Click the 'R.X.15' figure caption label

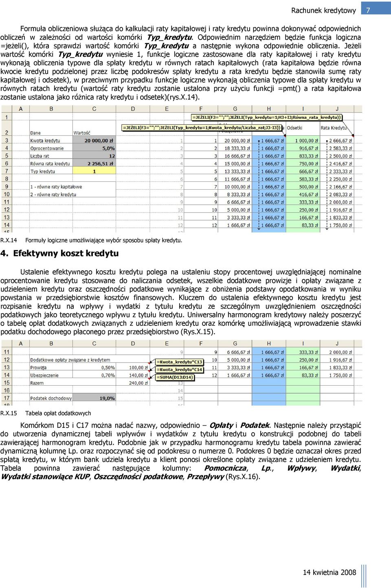coord(9,413)
